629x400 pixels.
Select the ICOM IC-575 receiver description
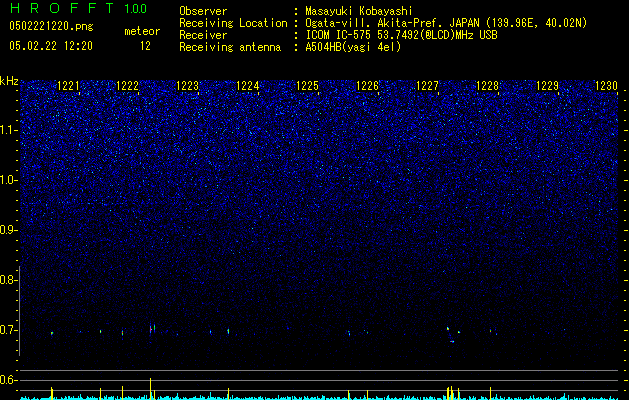click(x=401, y=35)
